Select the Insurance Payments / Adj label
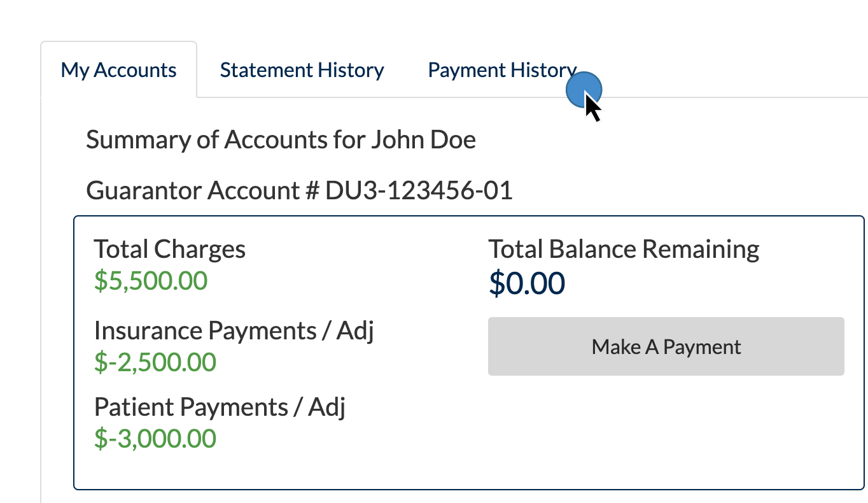 coord(234,330)
